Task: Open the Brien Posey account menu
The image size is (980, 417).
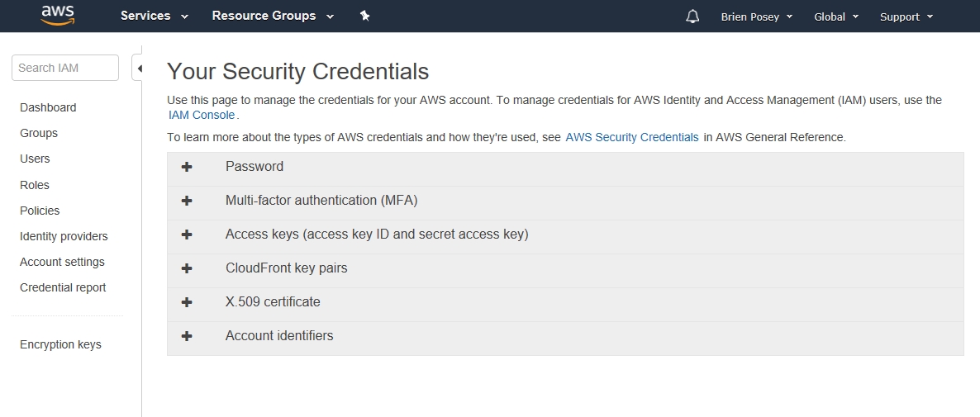Action: pyautogui.click(x=757, y=17)
